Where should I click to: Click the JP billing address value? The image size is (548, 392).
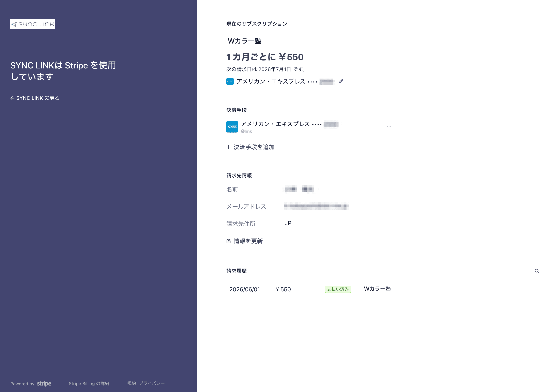(x=288, y=223)
